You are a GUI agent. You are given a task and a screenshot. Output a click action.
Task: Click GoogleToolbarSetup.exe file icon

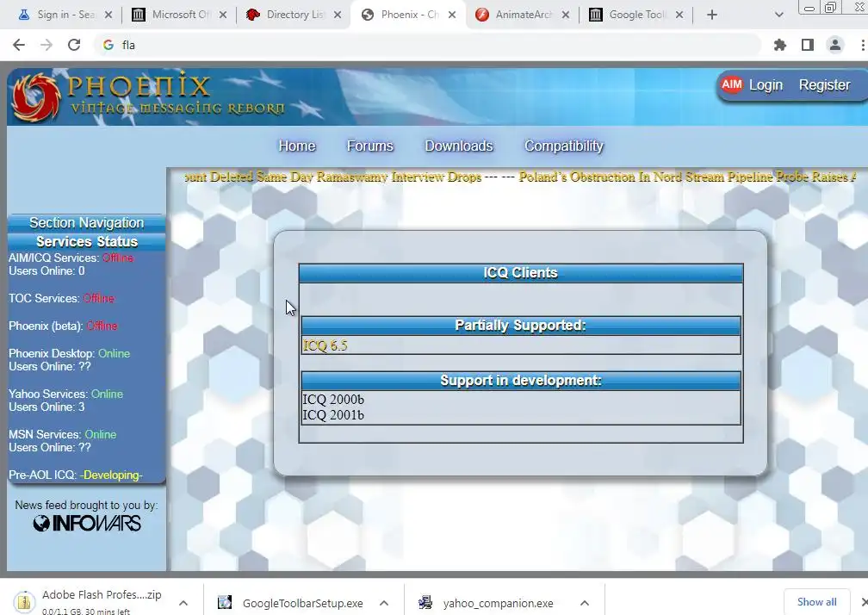[224, 602]
